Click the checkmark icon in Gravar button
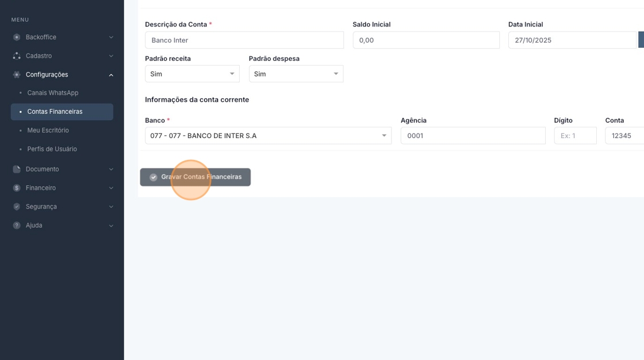Image resolution: width=644 pixels, height=360 pixels. (x=153, y=177)
